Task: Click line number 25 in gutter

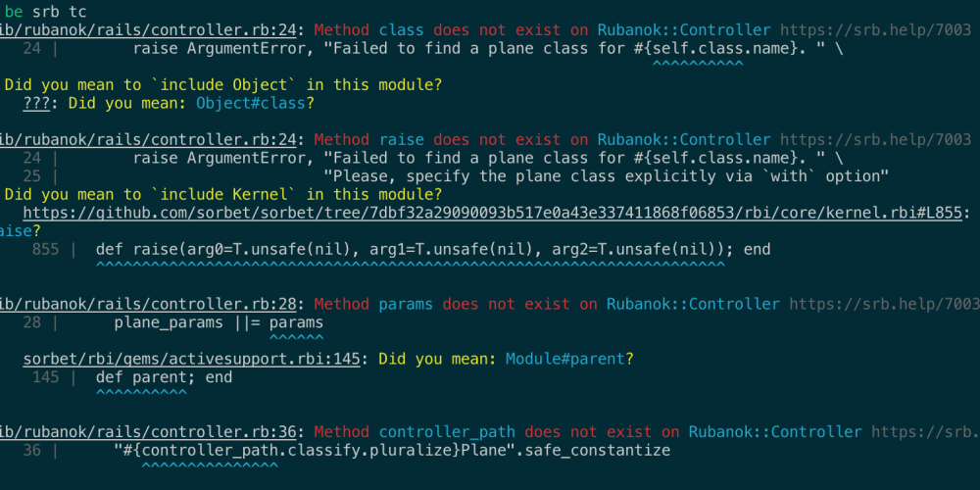Action: (x=32, y=175)
